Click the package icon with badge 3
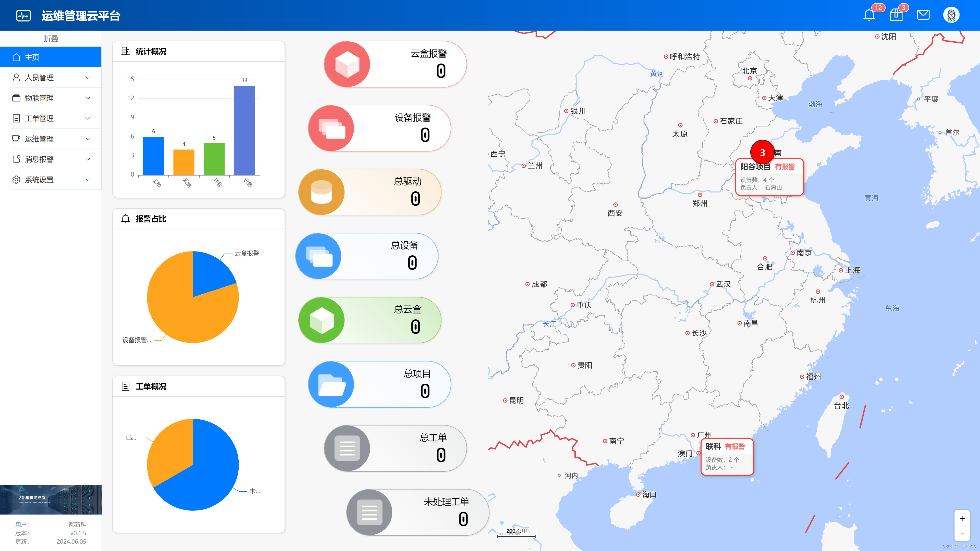980x551 pixels. 896,15
